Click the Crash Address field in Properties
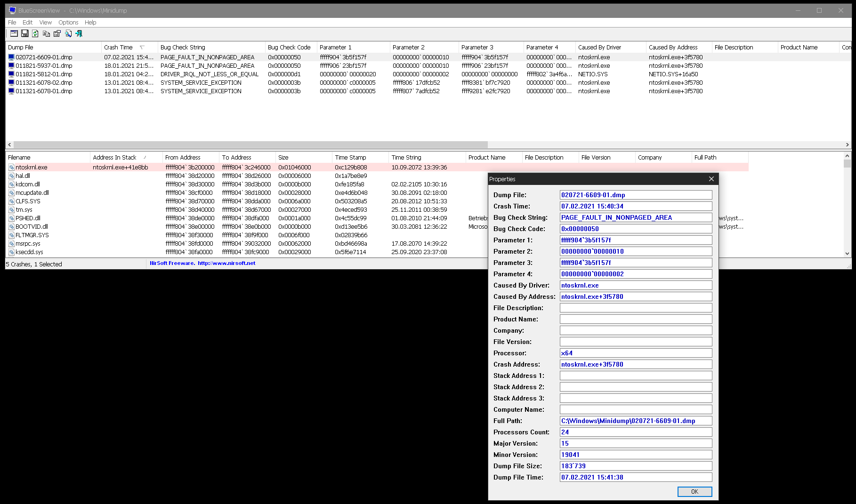The width and height of the screenshot is (856, 504). coord(636,364)
